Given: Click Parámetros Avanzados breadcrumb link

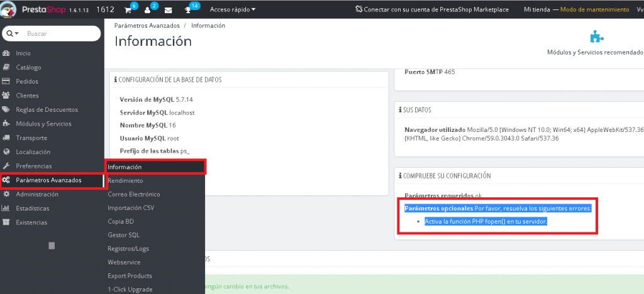Looking at the screenshot, I should (147, 26).
